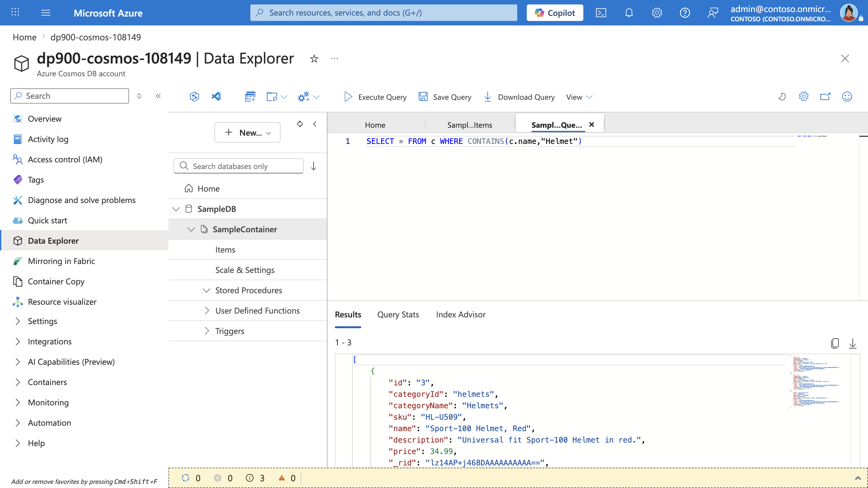Screen dimensions: 868x488
Task: Download query results icon
Action: pos(852,343)
